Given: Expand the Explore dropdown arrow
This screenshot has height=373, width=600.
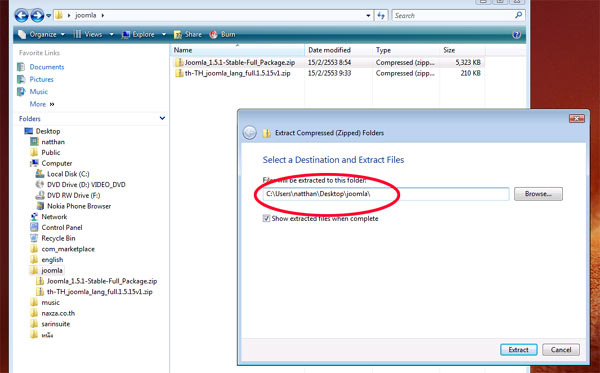Looking at the screenshot, I should (164, 34).
